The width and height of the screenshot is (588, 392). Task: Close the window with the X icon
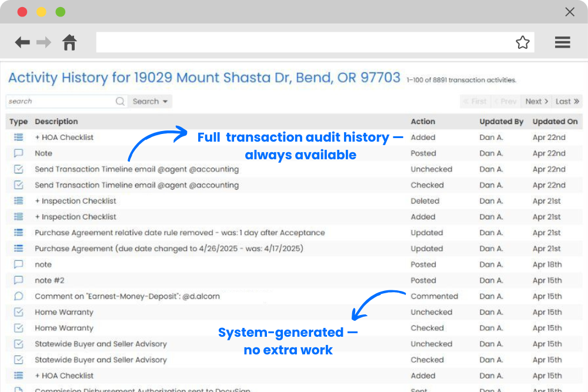click(x=570, y=12)
